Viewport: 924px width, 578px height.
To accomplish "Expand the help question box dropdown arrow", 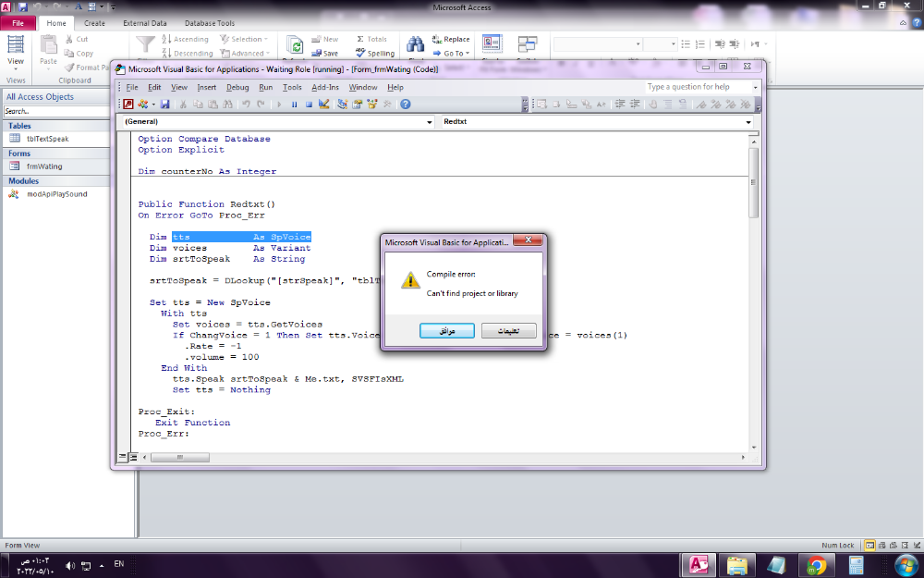I will coord(756,87).
